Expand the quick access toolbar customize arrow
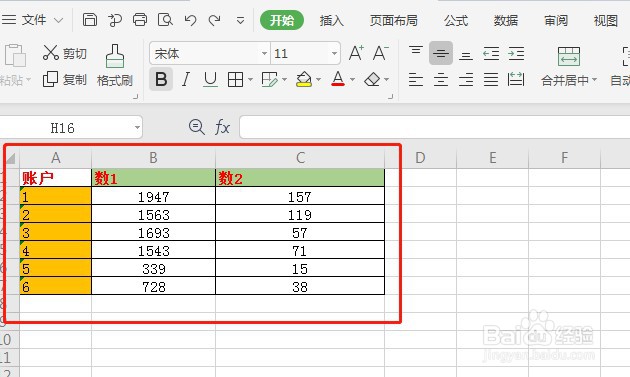The image size is (630, 377). 240,20
